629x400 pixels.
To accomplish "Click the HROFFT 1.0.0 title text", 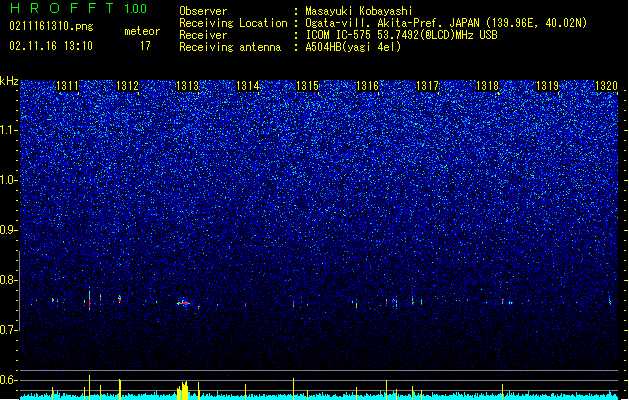I will tap(78, 8).
